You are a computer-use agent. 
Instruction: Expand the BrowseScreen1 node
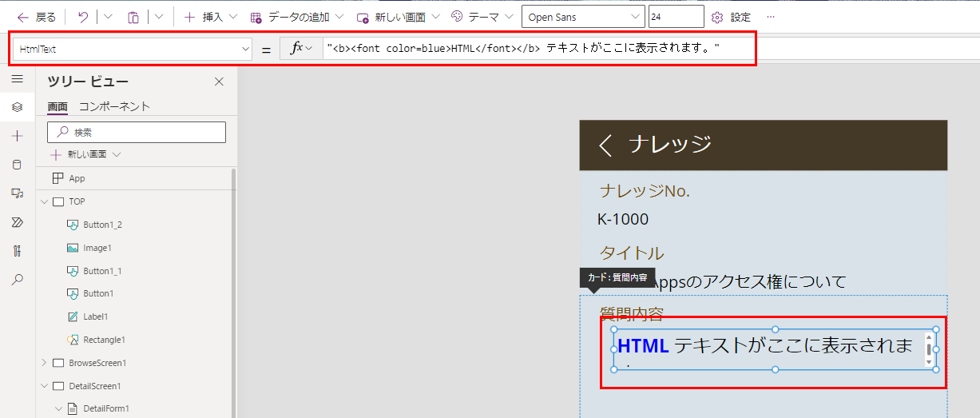pyautogui.click(x=44, y=363)
